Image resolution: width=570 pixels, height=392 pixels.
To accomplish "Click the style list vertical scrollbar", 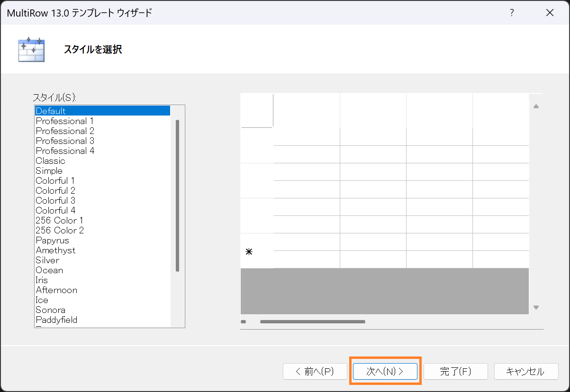I will tap(177, 196).
